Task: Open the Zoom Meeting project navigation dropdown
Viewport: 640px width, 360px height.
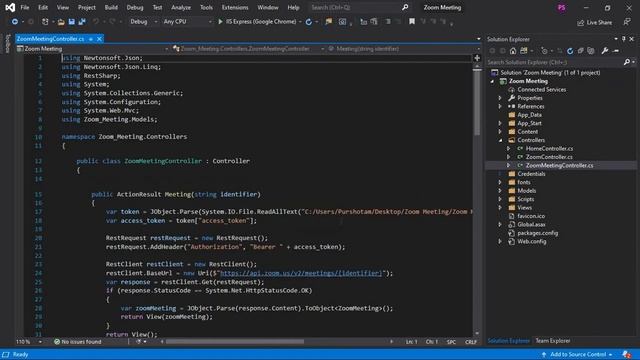Action: pyautogui.click(x=93, y=49)
